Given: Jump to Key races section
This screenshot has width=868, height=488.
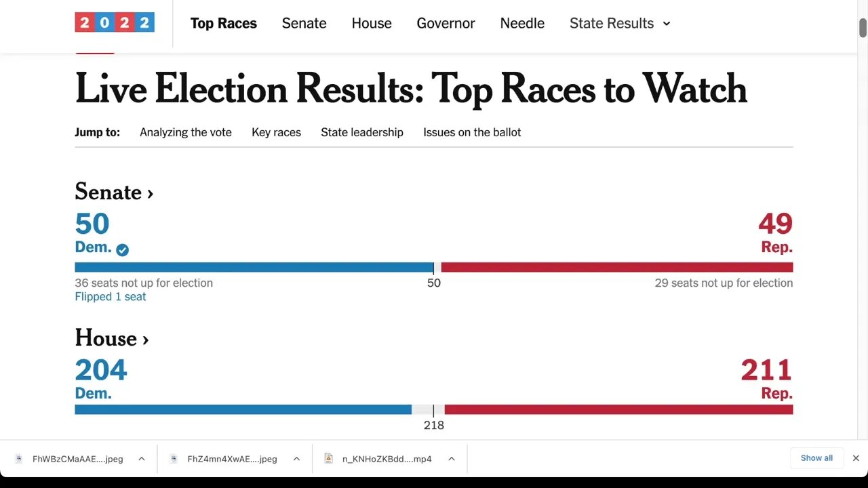Looking at the screenshot, I should (276, 132).
